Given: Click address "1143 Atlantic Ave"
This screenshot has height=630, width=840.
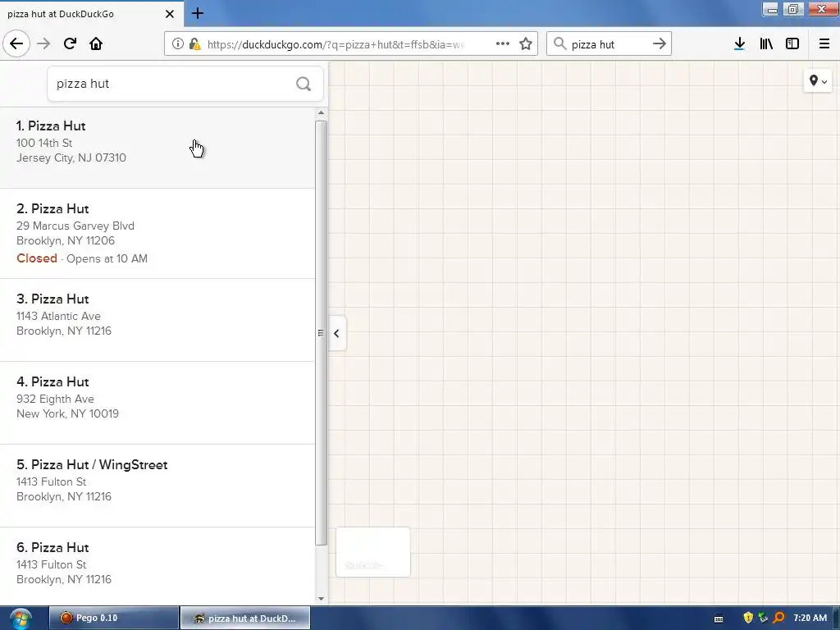Looking at the screenshot, I should (x=58, y=316).
